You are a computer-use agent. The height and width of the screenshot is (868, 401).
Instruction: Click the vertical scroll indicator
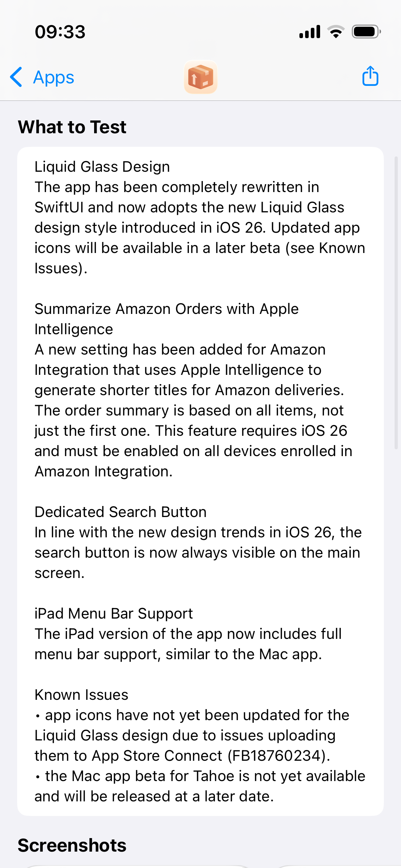[x=396, y=303]
